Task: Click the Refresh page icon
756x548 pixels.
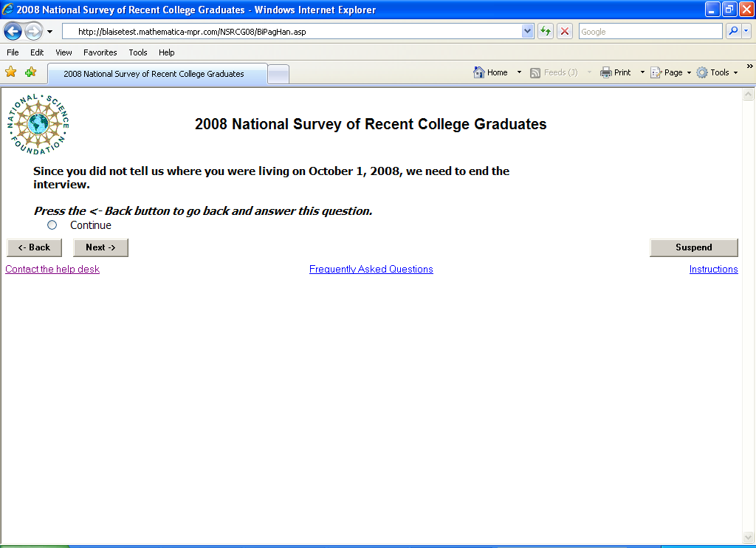Action: (546, 31)
